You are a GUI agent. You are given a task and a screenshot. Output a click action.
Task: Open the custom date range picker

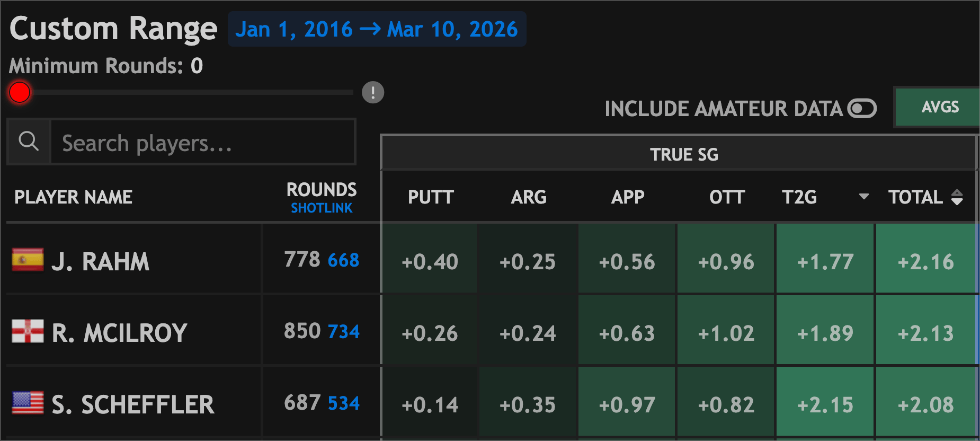point(377,29)
